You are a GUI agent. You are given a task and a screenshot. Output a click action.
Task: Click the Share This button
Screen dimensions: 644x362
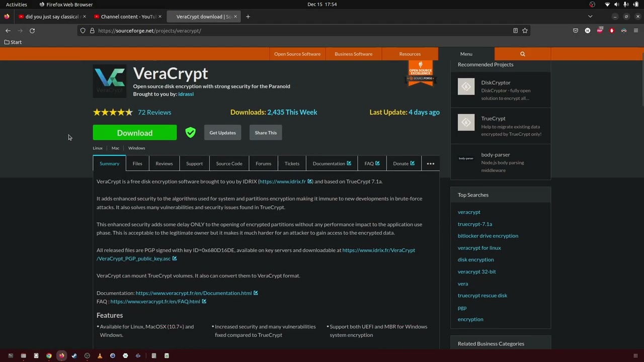(266, 133)
